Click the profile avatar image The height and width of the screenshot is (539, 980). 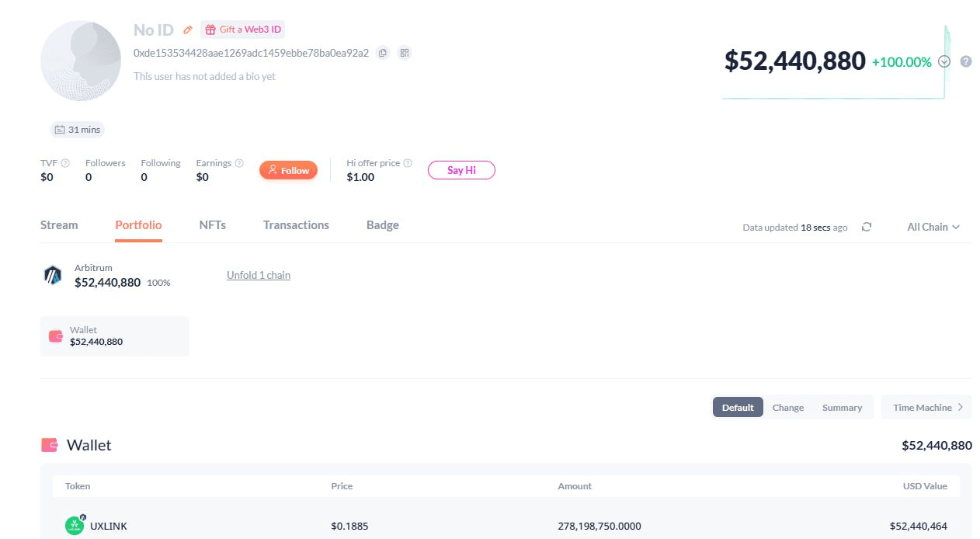81,61
